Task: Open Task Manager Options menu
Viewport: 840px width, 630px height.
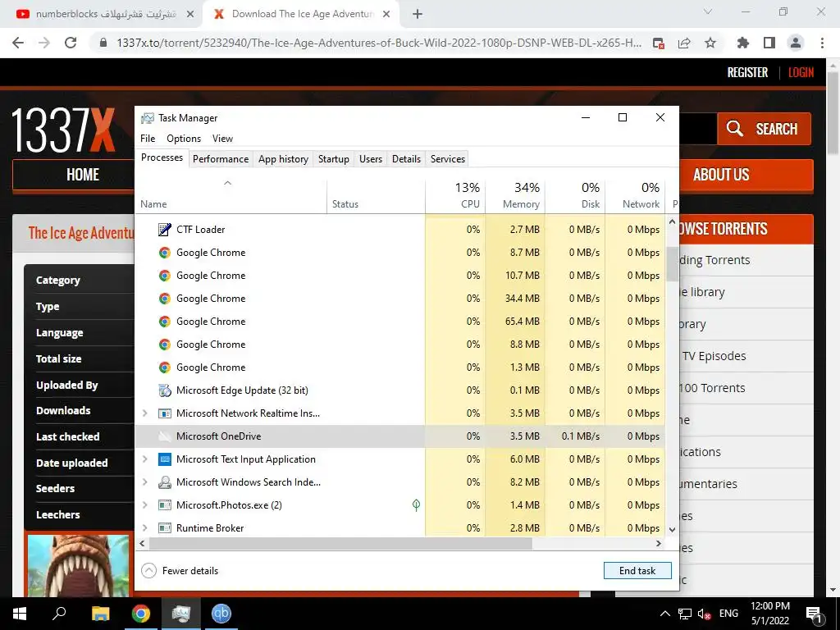Action: pos(184,138)
